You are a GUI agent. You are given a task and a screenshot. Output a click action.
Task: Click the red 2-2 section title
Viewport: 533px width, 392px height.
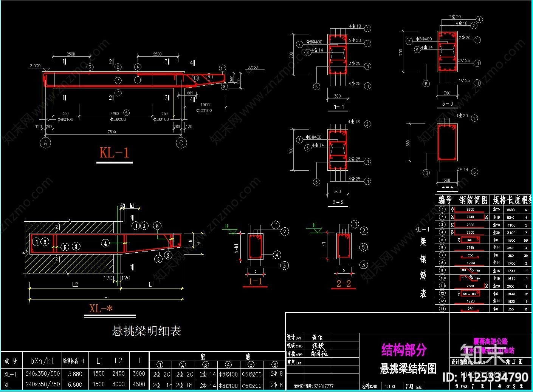(x=344, y=283)
